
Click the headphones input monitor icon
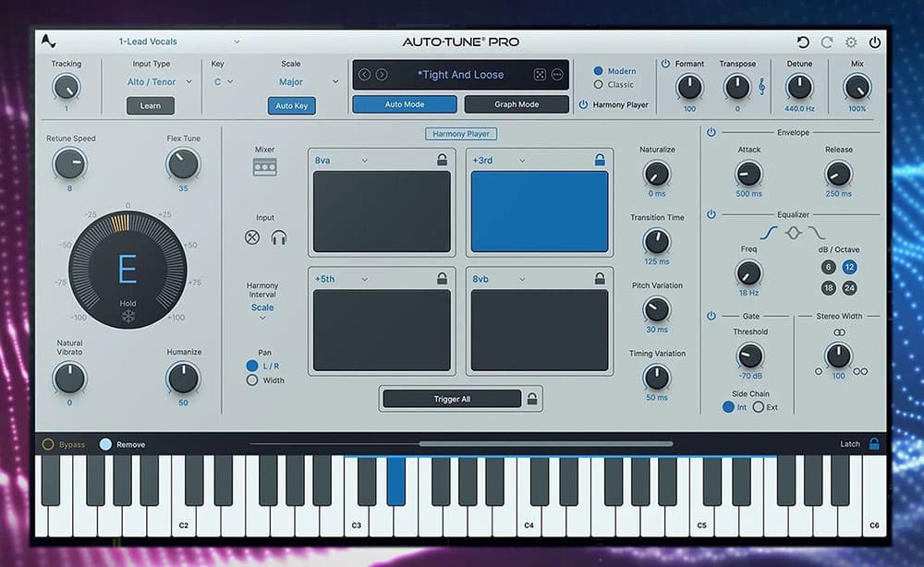(279, 237)
